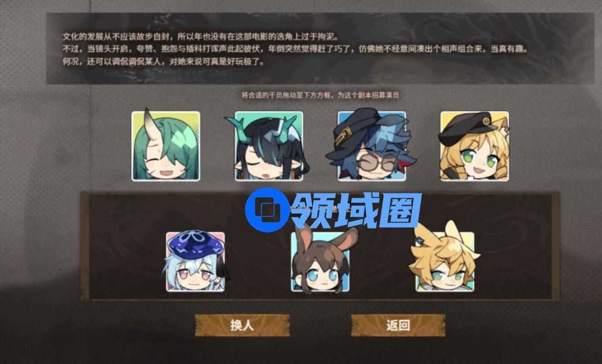Click the 换人 button

[242, 325]
